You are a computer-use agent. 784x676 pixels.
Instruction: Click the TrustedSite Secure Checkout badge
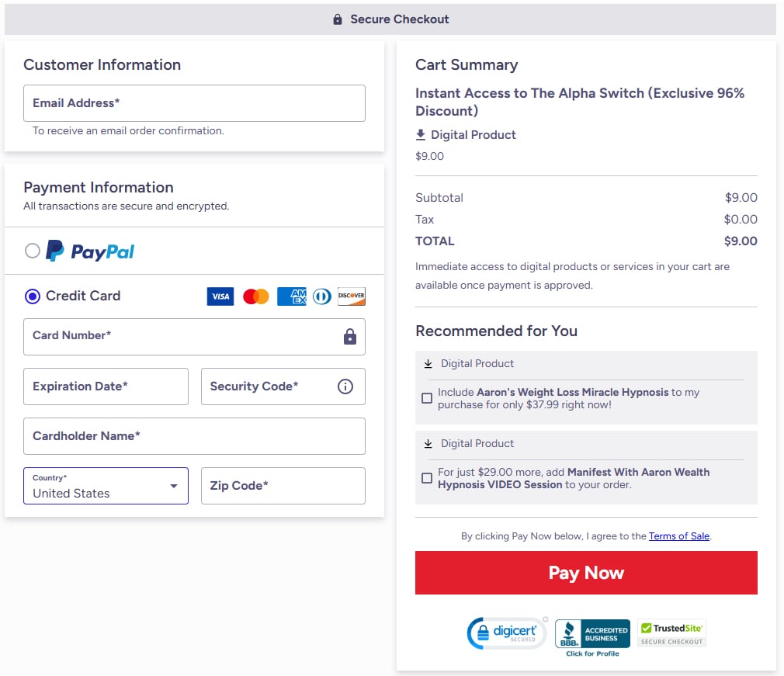point(671,632)
